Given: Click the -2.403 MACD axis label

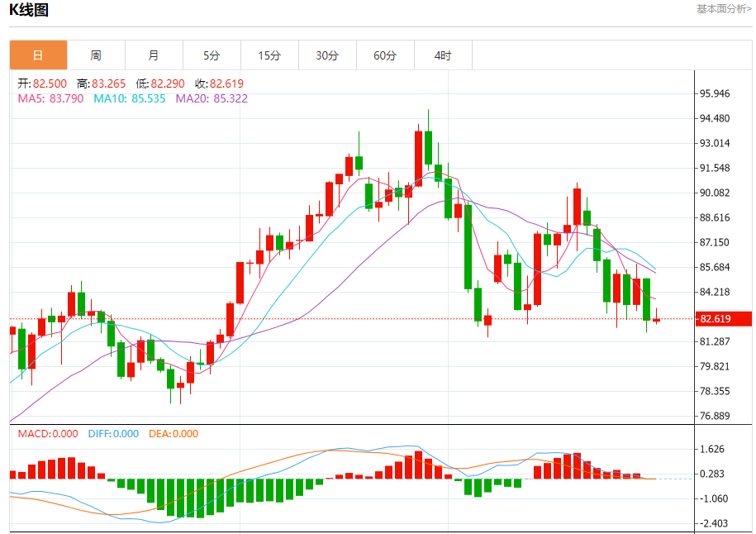Looking at the screenshot, I should 712,523.
